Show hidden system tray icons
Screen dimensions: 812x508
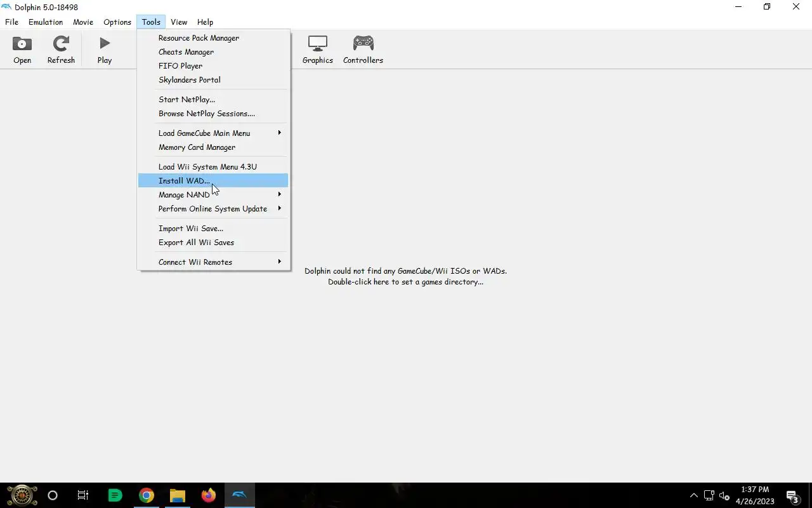(693, 495)
